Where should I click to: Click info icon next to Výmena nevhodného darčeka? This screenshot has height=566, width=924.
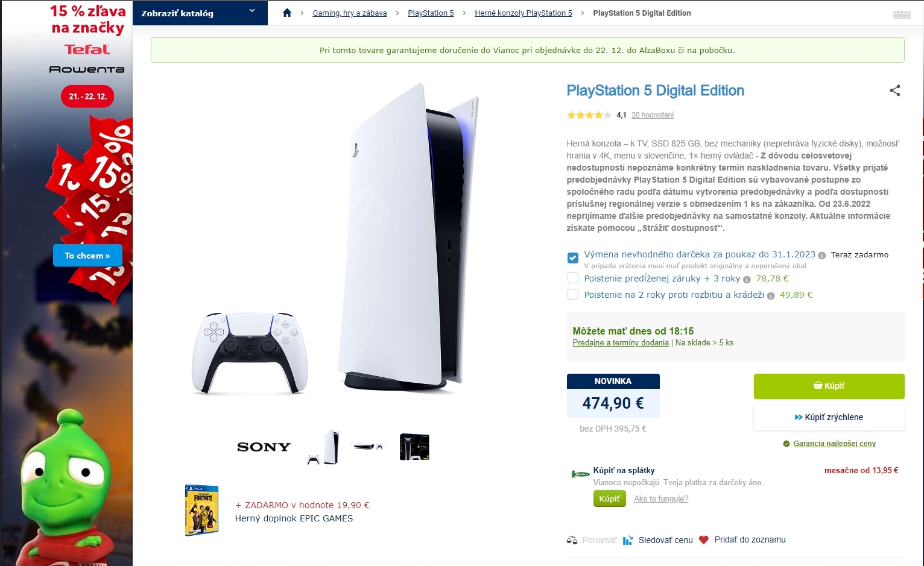821,256
